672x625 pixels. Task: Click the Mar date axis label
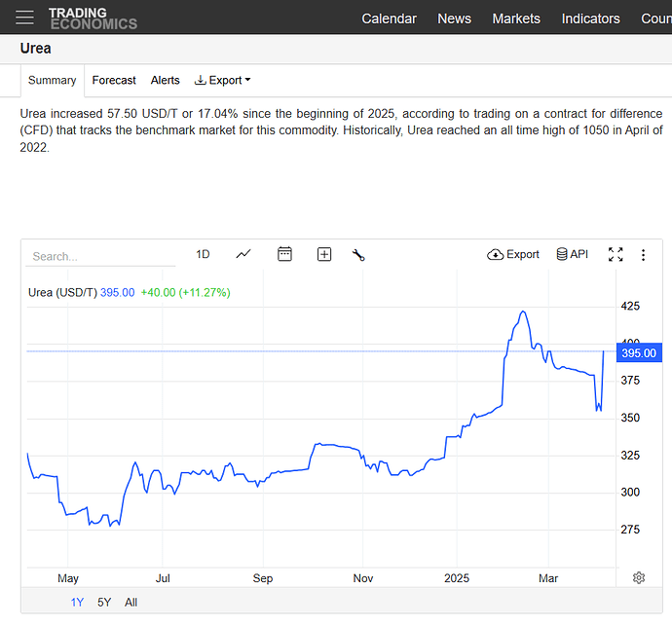548,578
